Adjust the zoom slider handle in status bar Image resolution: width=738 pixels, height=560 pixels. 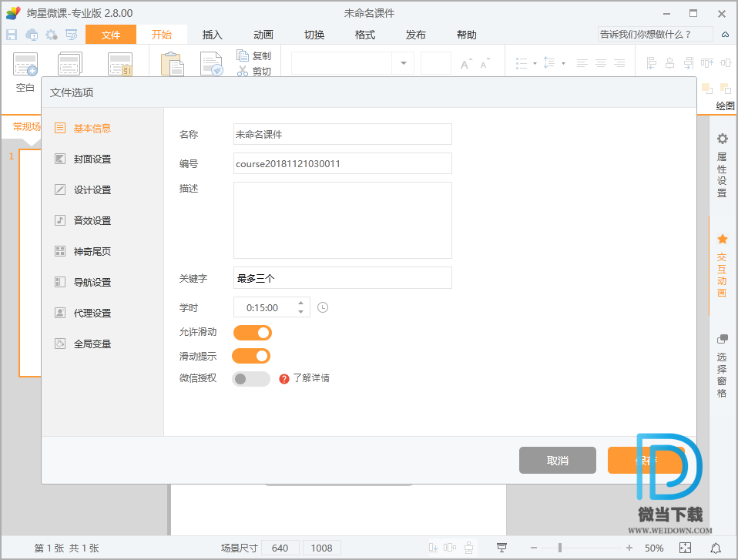(559, 548)
